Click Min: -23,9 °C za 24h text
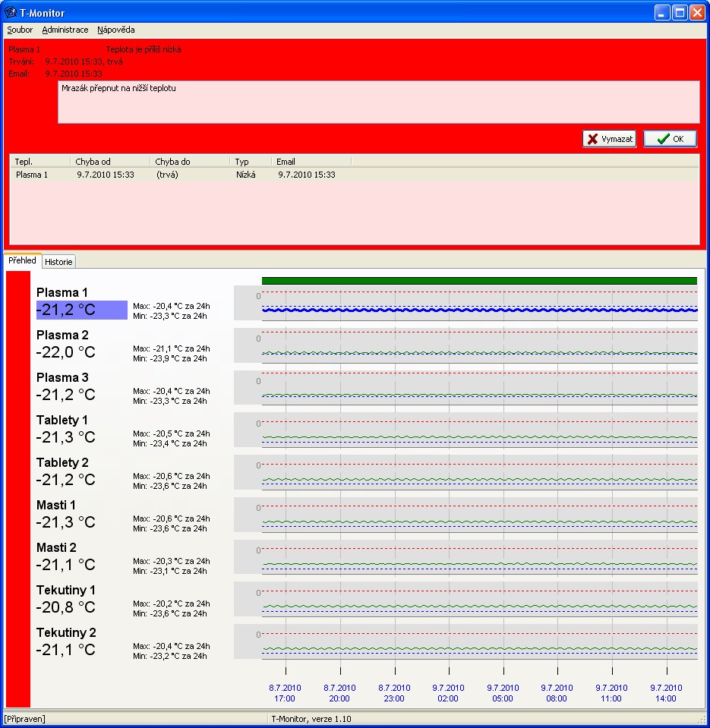Screen dimensions: 710x728 coord(170,358)
